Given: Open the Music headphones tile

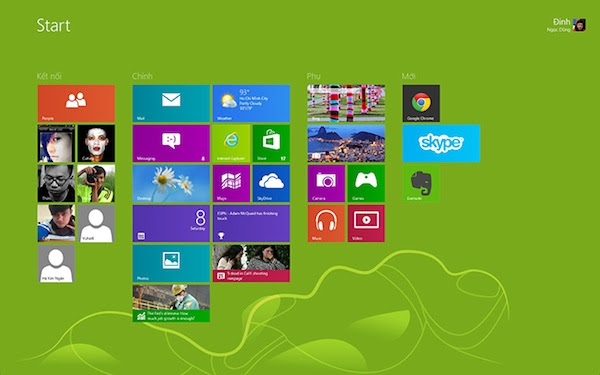Looking at the screenshot, I should point(326,223).
